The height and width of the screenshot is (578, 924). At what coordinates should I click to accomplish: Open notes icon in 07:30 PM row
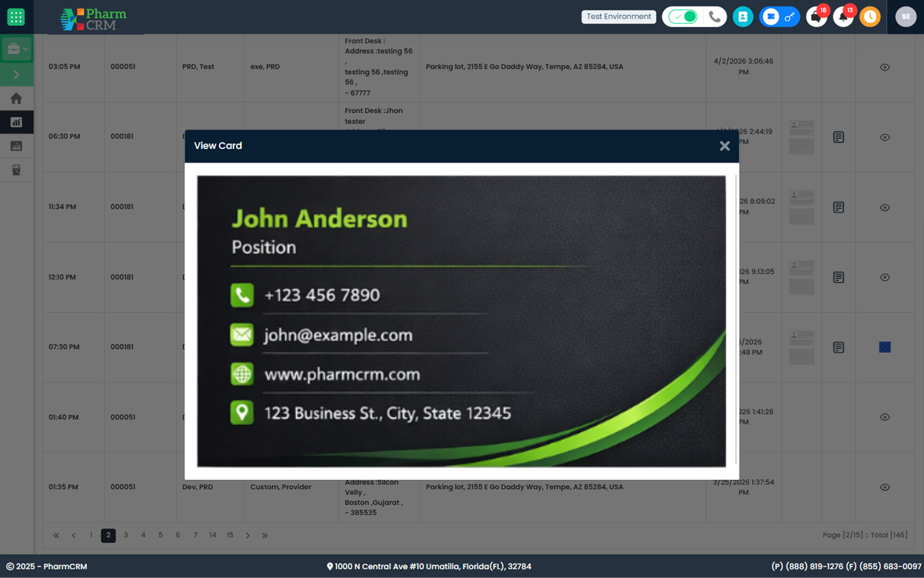[838, 347]
